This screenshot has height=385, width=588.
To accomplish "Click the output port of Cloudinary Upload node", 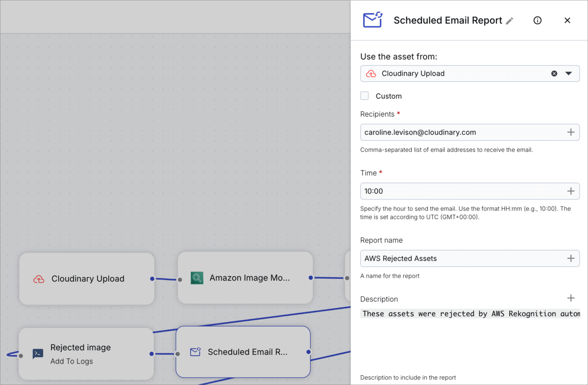I will click(x=152, y=279).
